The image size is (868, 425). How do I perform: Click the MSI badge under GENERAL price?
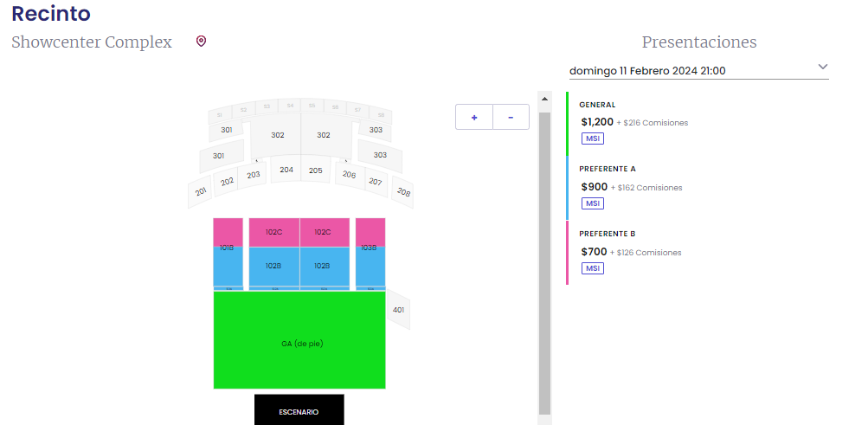click(592, 138)
